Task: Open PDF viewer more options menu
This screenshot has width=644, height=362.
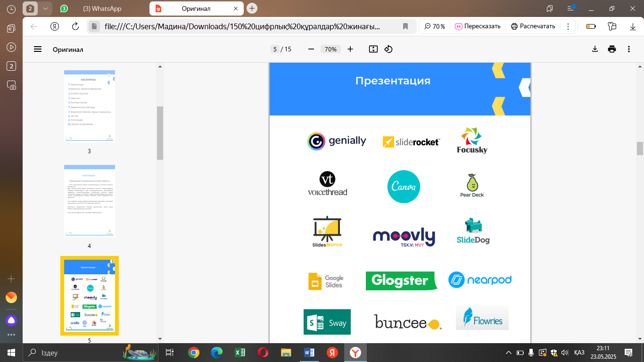Action: point(629,49)
